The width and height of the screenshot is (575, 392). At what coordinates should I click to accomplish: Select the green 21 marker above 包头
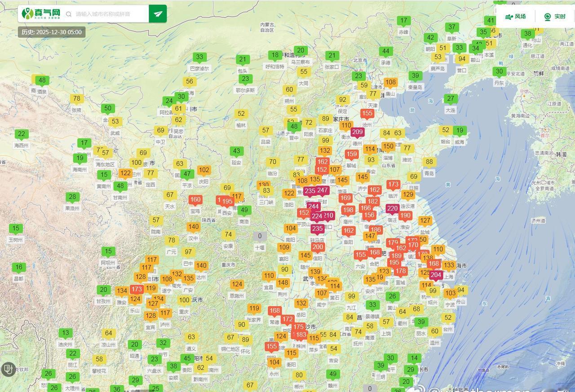[x=243, y=60]
